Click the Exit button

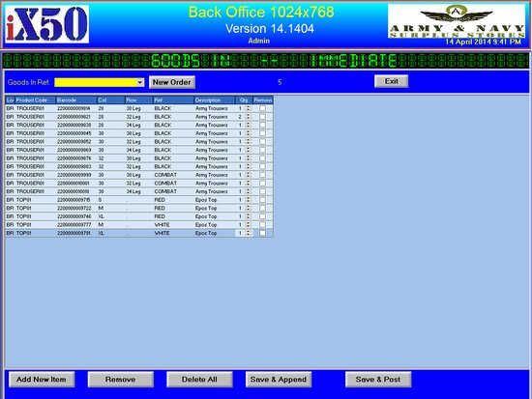(391, 81)
